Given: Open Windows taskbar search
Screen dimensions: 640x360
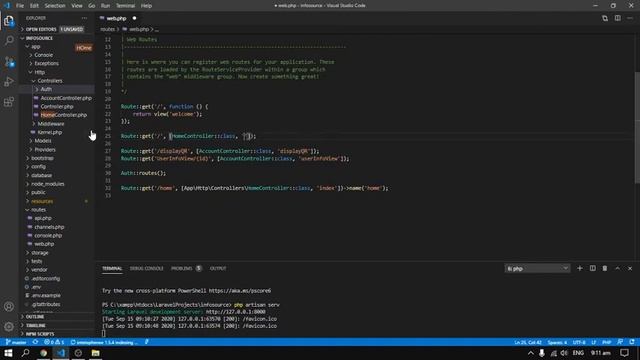Looking at the screenshot, I should (x=25, y=353).
